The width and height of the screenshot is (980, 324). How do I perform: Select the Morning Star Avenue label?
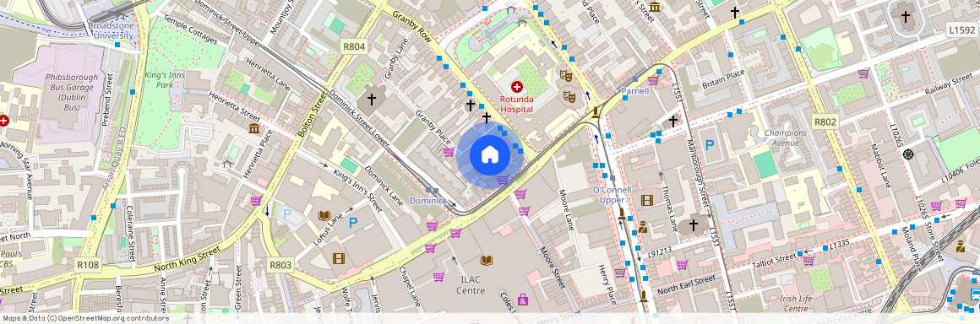coord(15,170)
